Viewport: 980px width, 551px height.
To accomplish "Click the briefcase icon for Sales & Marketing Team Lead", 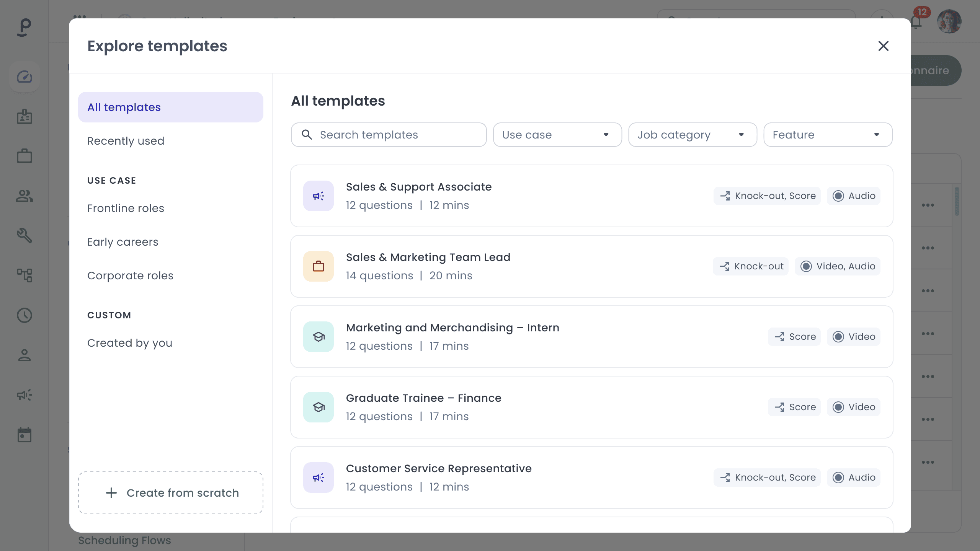I will (318, 266).
